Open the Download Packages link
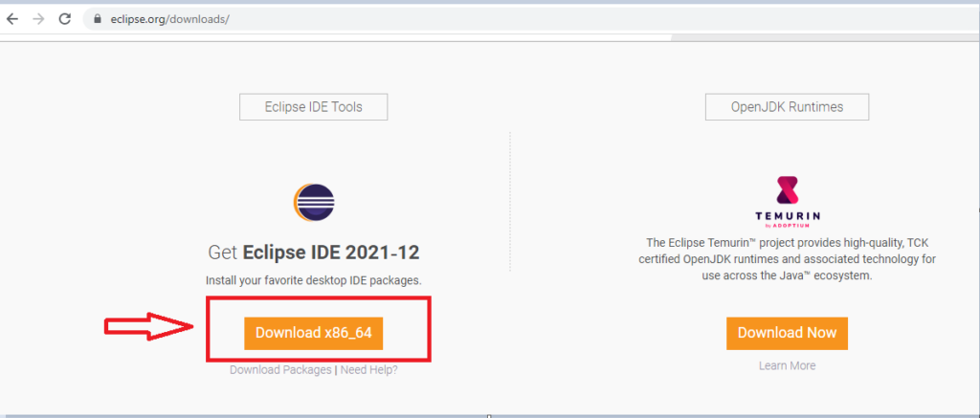This screenshot has height=418, width=980. (280, 370)
